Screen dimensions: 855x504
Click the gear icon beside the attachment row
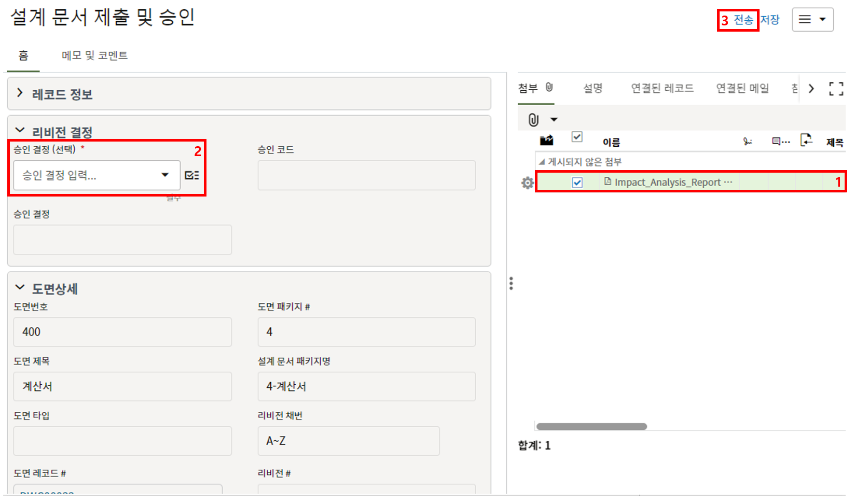click(x=527, y=183)
